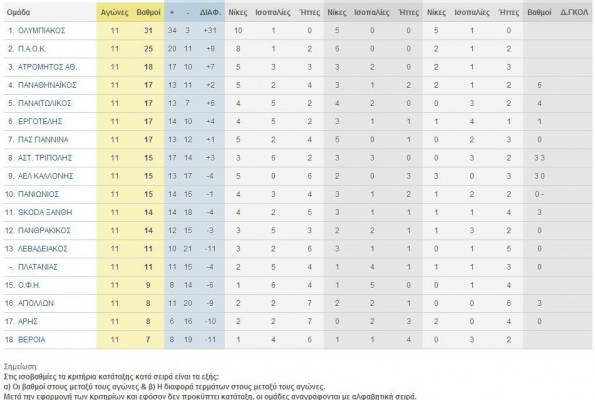Open the ΕΡΓΟΤΕΛΗΣ team link
The height and width of the screenshot is (400, 595).
click(x=40, y=121)
